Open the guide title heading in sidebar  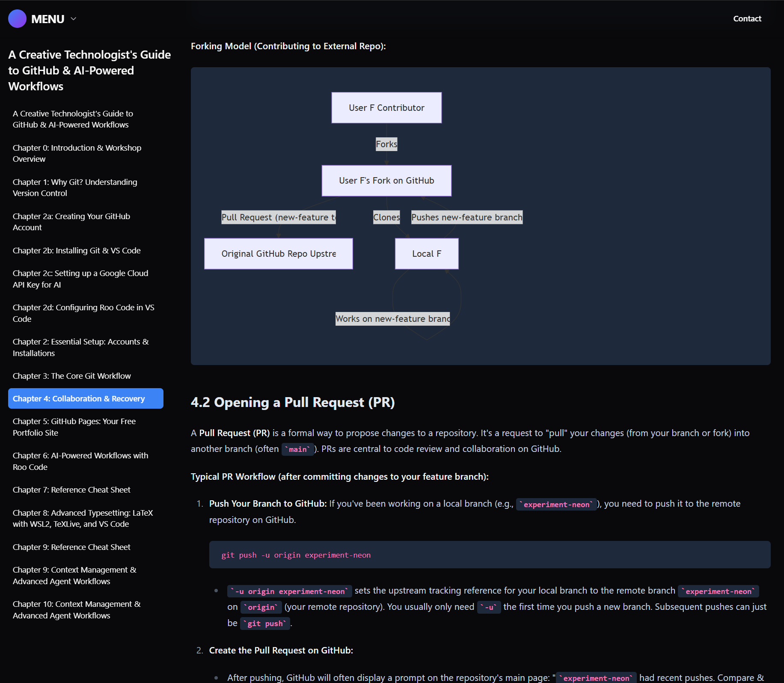click(x=89, y=70)
